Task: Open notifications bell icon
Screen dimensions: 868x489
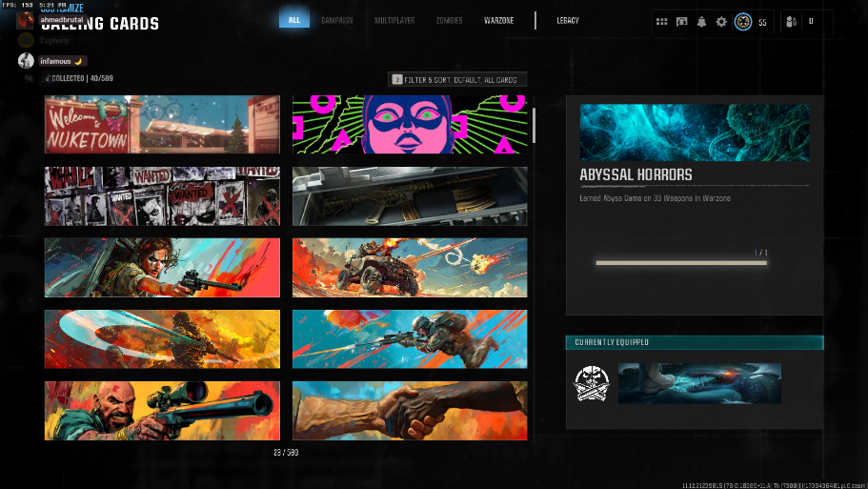Action: click(701, 22)
